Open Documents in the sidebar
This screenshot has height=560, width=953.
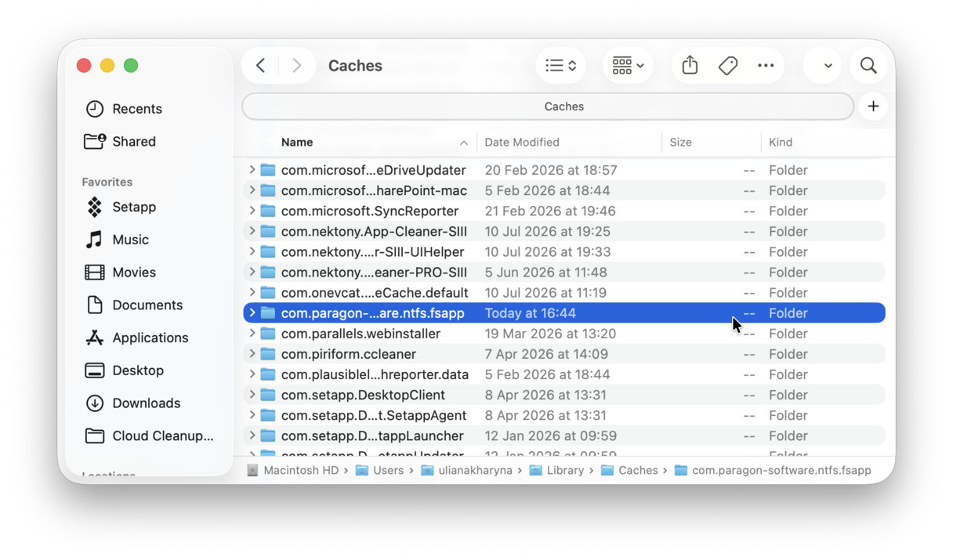(x=147, y=305)
